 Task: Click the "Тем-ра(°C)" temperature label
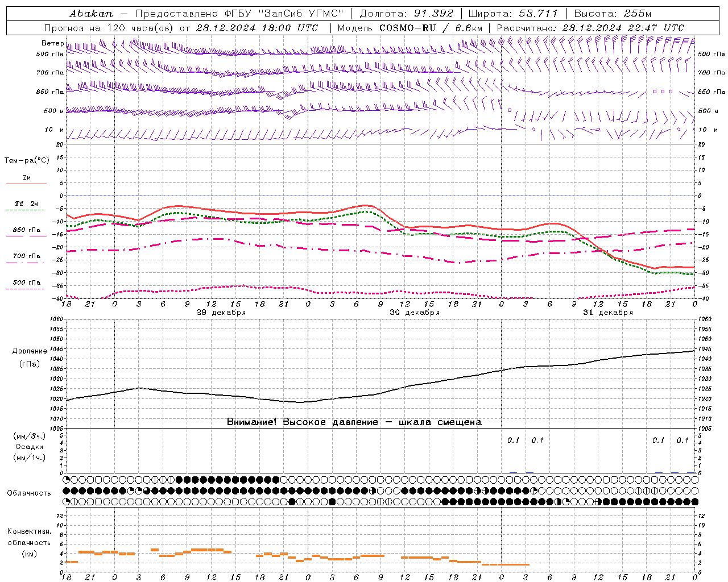(x=27, y=161)
